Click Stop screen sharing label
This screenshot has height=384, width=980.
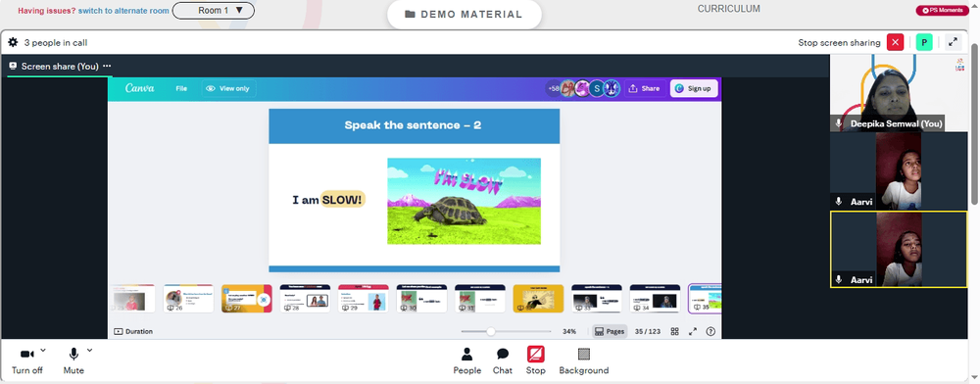839,43
